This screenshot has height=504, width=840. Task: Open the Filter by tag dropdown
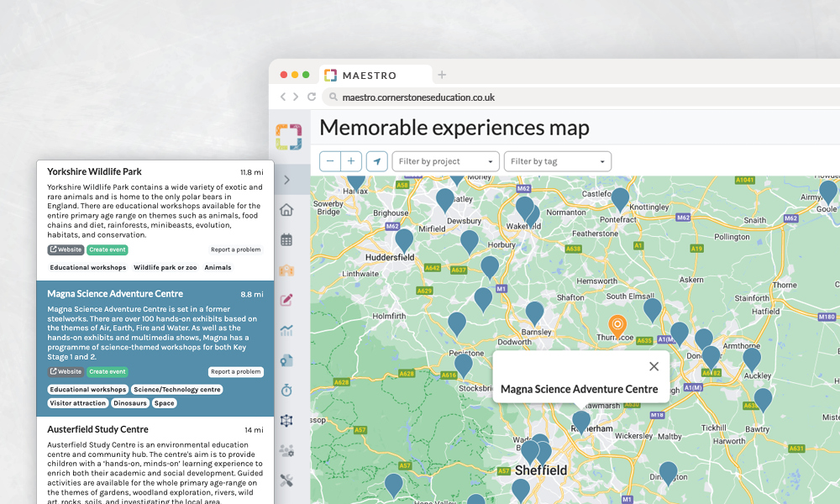point(557,161)
